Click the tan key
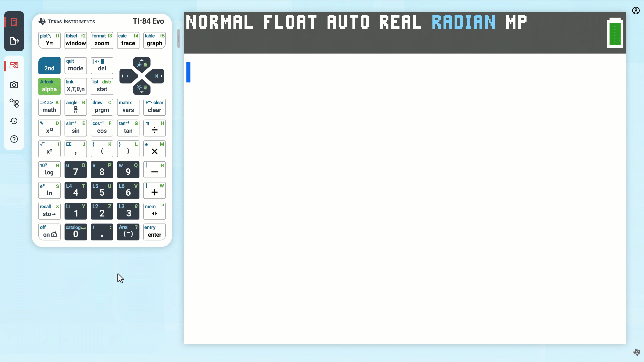This screenshot has height=362, width=644. click(128, 128)
